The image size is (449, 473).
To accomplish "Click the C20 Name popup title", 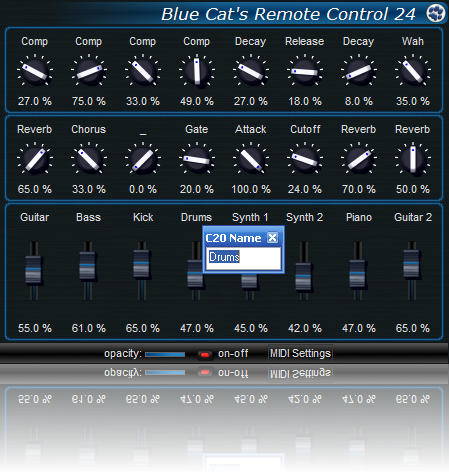I will pos(233,238).
